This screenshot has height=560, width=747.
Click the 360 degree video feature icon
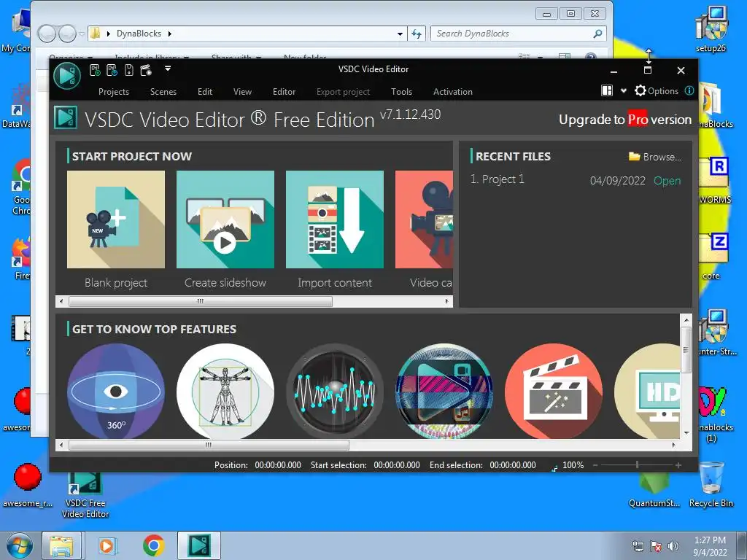[x=116, y=392]
